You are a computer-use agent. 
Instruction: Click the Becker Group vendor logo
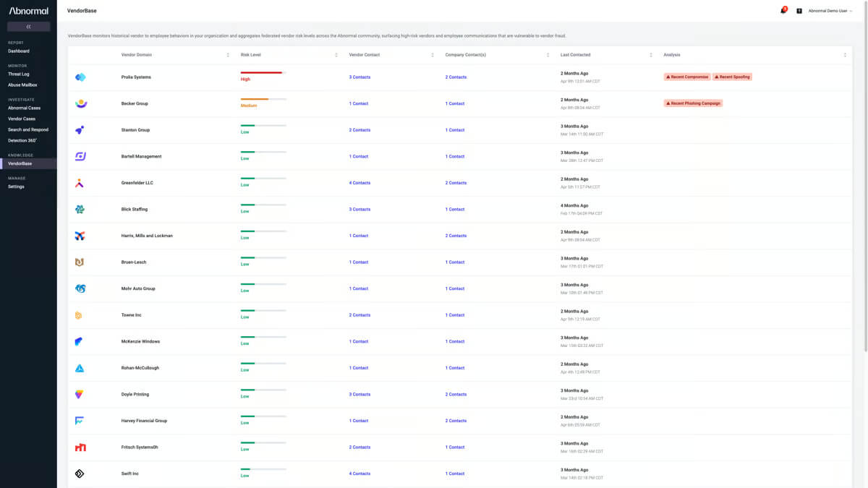pyautogui.click(x=80, y=103)
